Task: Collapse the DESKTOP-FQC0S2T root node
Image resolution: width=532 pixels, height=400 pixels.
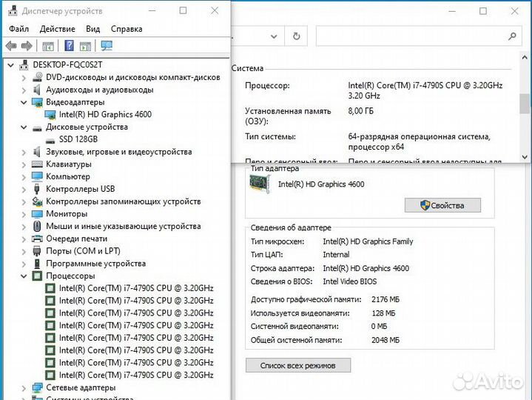Action: click(x=11, y=64)
